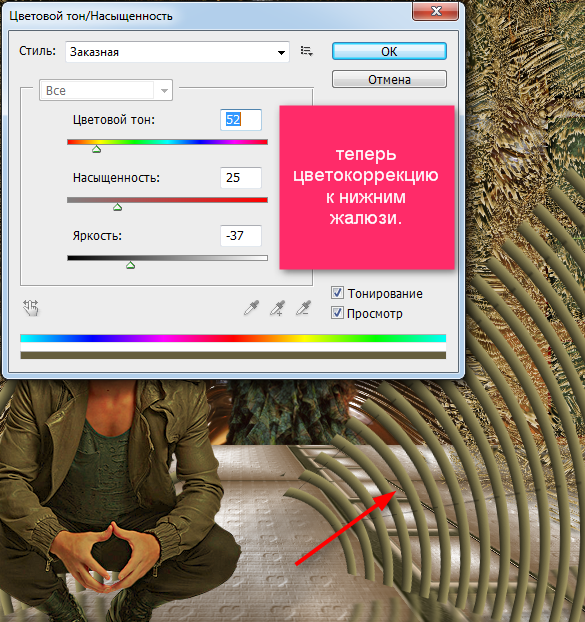Click the Цветовой тон hue slider handle
585x622 pixels.
(96, 149)
